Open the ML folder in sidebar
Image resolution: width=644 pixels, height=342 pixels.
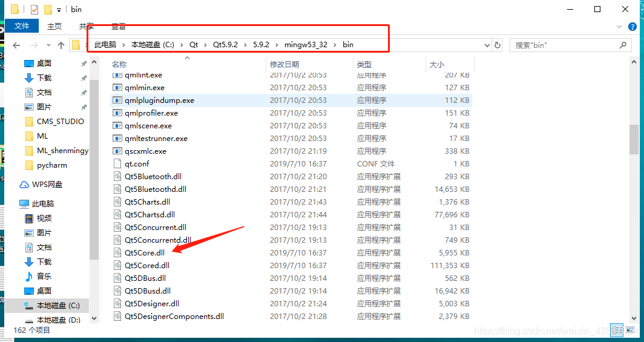[42, 136]
